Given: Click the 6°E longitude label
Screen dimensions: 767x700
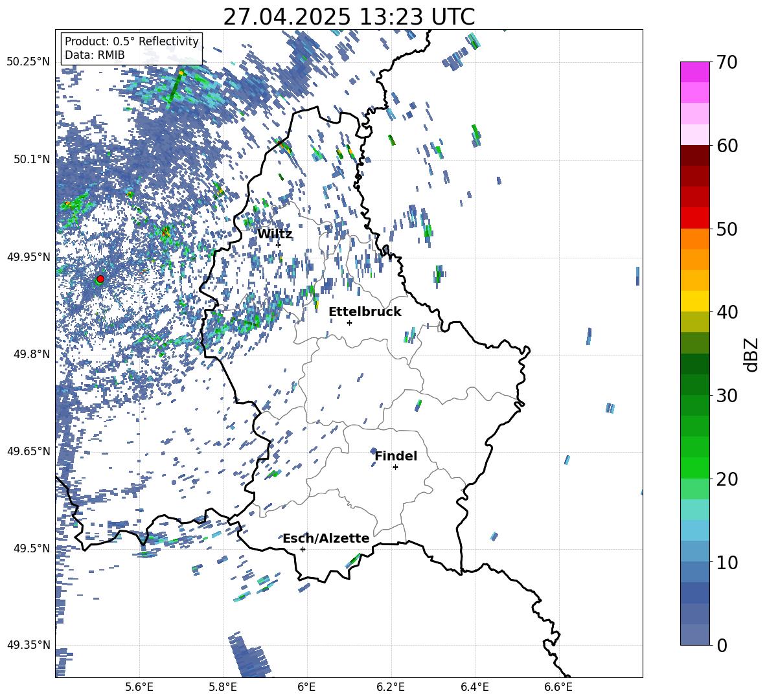Looking at the screenshot, I should [x=306, y=687].
